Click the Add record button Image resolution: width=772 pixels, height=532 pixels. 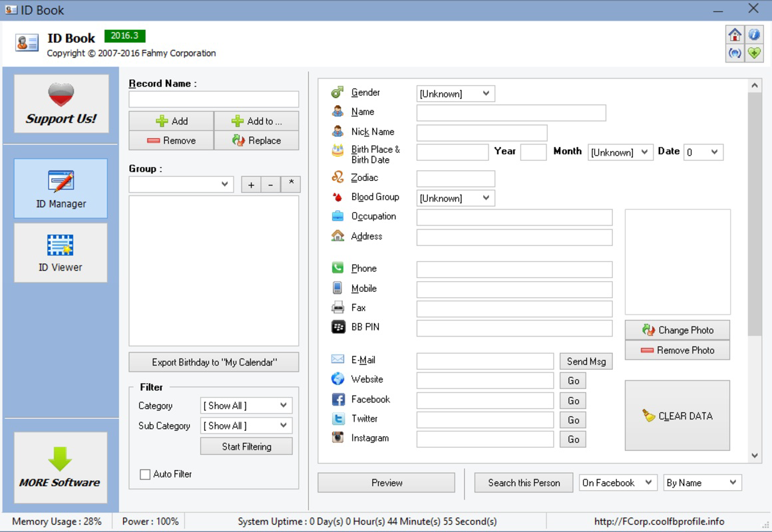pos(171,121)
